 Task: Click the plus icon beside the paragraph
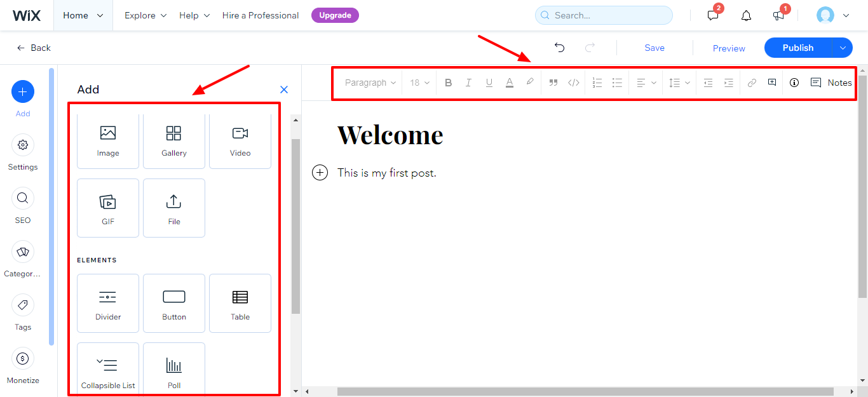coord(320,173)
